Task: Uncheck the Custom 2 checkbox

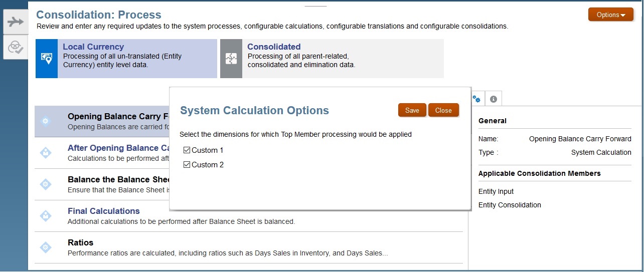Action: click(x=187, y=165)
